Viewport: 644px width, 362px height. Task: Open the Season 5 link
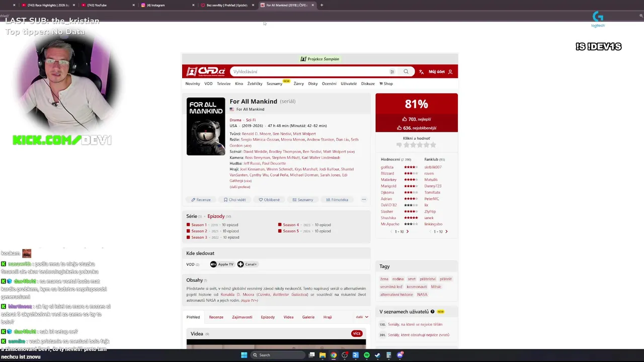[x=291, y=231]
